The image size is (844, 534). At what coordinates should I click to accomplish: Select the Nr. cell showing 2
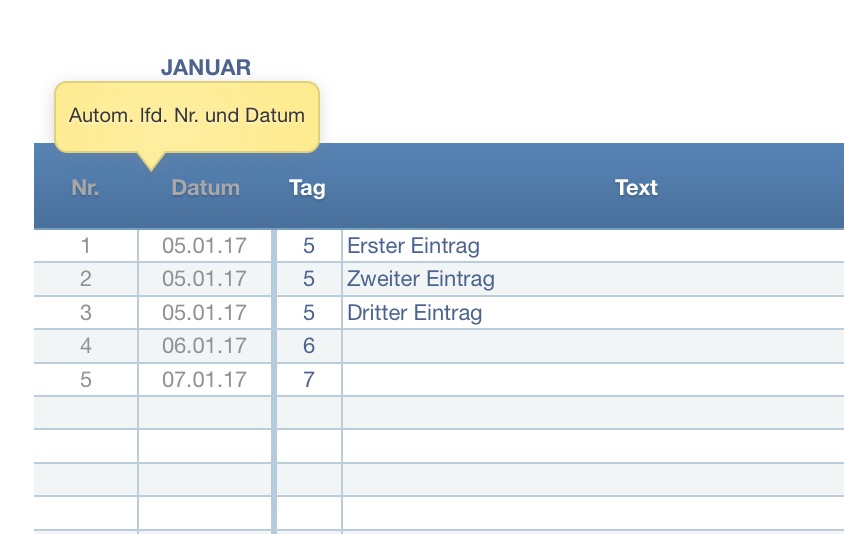86,279
